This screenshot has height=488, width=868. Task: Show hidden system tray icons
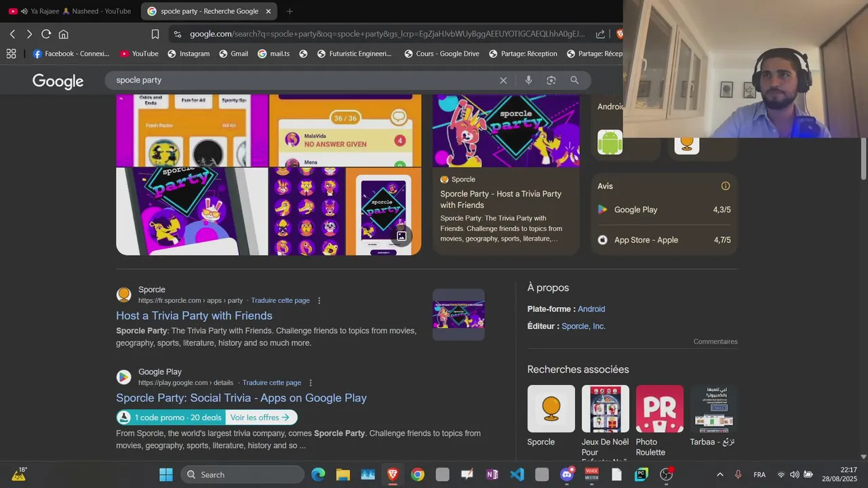tap(719, 474)
